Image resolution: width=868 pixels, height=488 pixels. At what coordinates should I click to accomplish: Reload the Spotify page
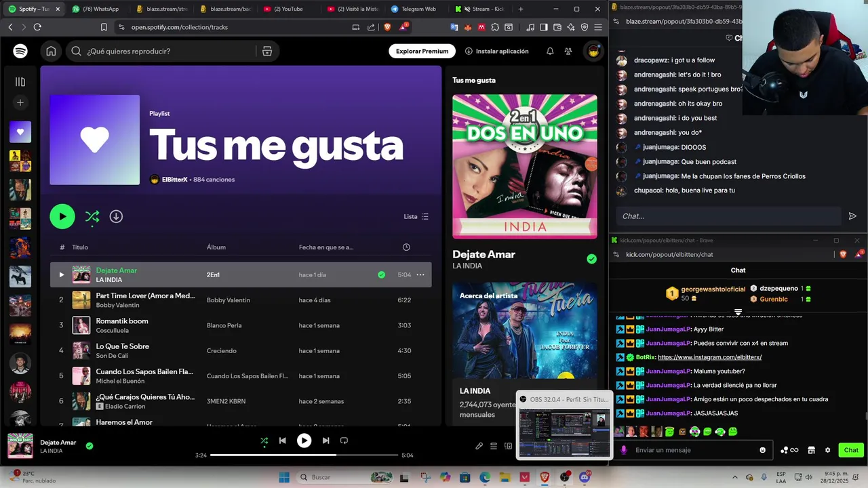tap(37, 27)
